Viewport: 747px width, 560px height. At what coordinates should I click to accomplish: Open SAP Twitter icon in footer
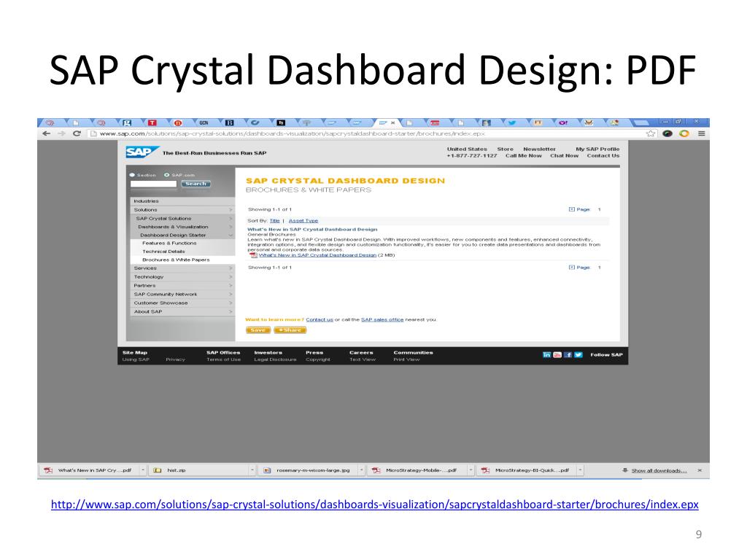(578, 355)
